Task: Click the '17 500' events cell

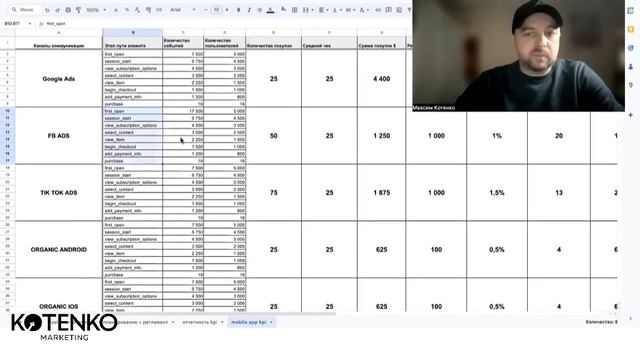Action: [183, 111]
